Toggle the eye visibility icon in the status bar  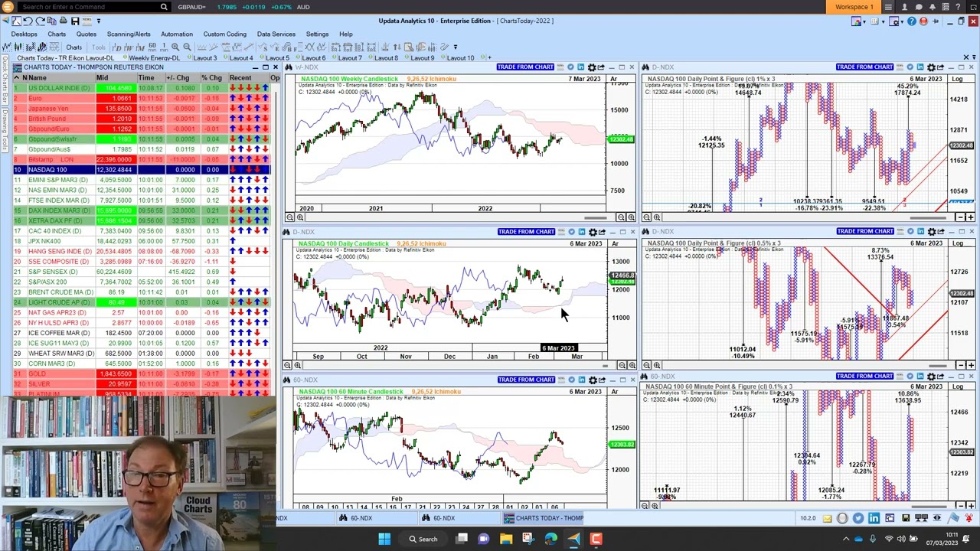(x=938, y=519)
